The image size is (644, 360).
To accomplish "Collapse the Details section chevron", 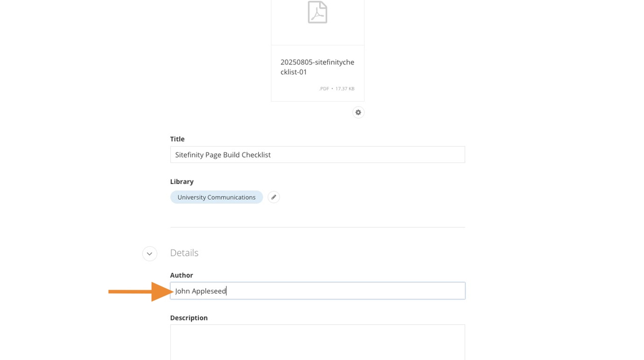I will (149, 254).
